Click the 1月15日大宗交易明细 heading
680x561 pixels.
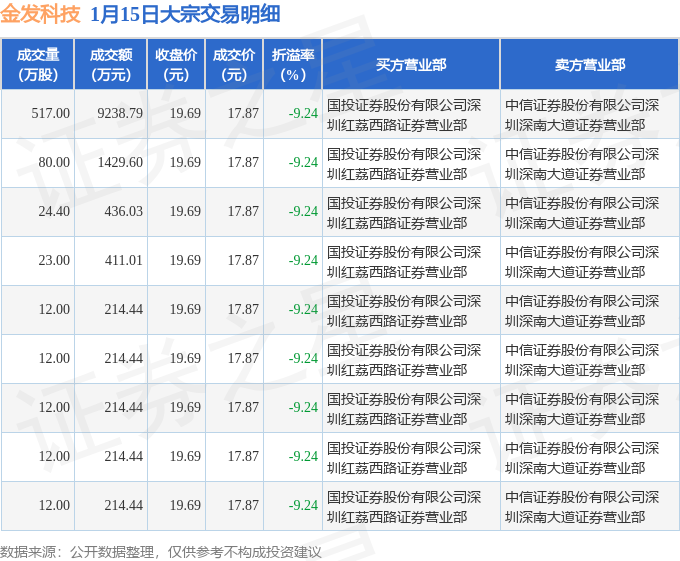point(185,14)
